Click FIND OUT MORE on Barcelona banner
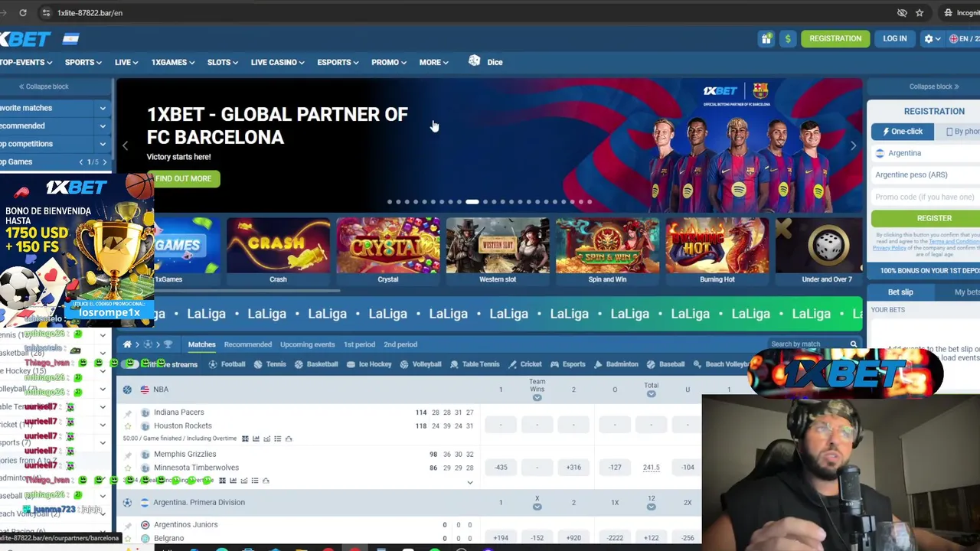 pyautogui.click(x=183, y=178)
